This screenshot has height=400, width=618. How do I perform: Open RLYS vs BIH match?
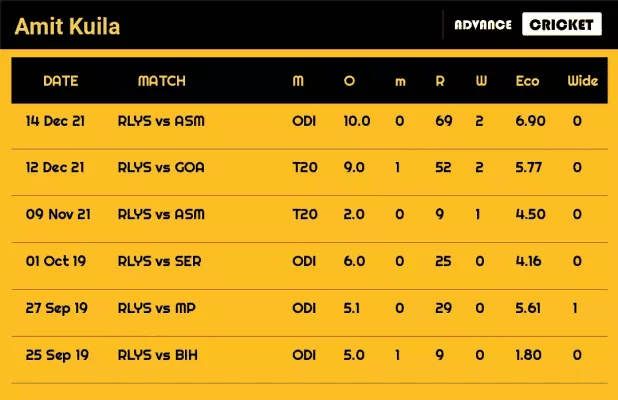[x=159, y=355]
